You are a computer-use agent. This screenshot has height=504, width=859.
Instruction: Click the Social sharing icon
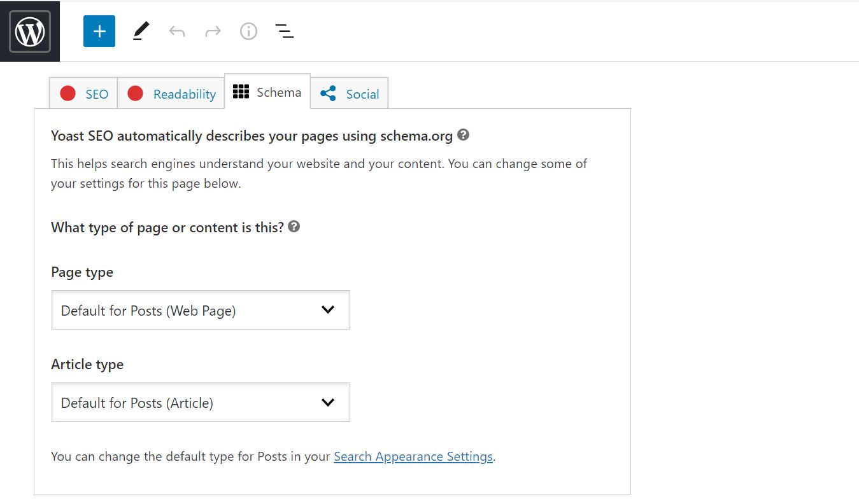328,93
